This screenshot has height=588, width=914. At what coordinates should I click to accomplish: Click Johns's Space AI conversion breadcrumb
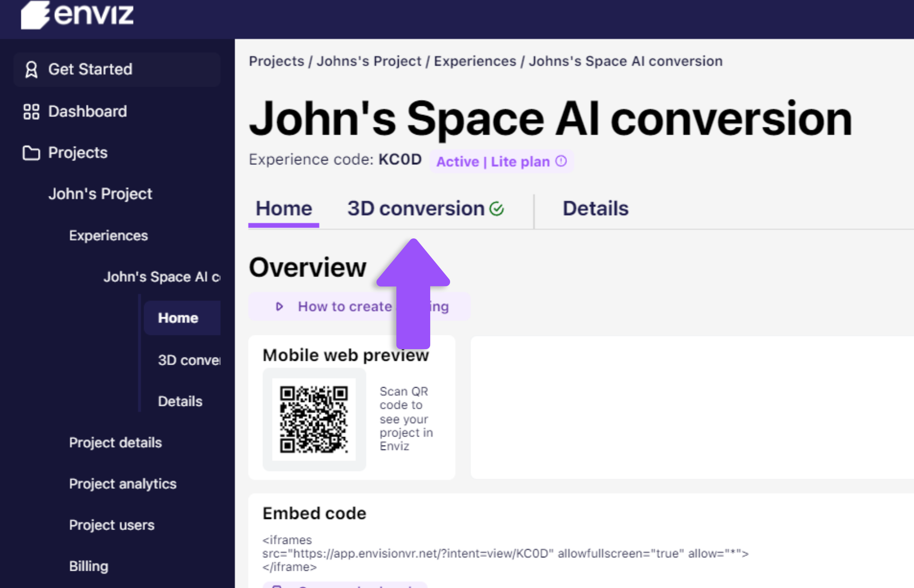pos(626,61)
